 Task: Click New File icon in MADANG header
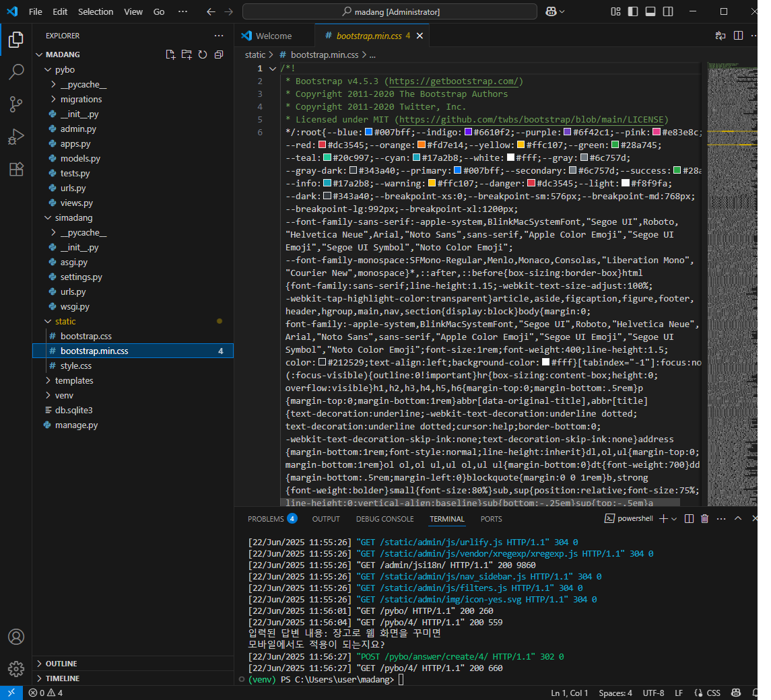[x=170, y=55]
